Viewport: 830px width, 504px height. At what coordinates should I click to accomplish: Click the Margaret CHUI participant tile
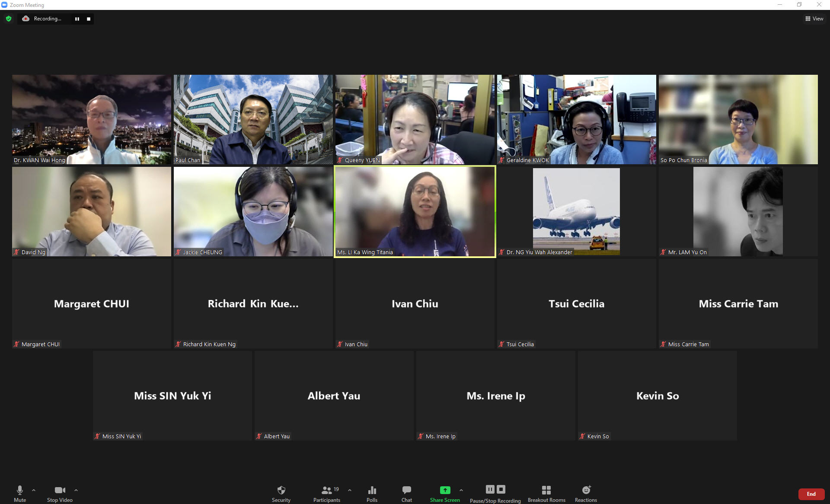pyautogui.click(x=92, y=303)
